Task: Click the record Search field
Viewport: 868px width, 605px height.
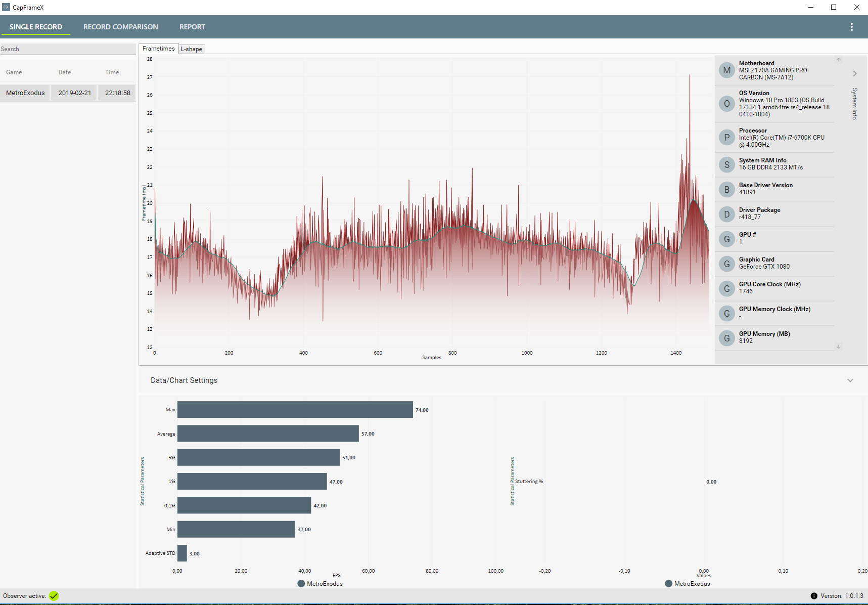Action: pos(68,49)
